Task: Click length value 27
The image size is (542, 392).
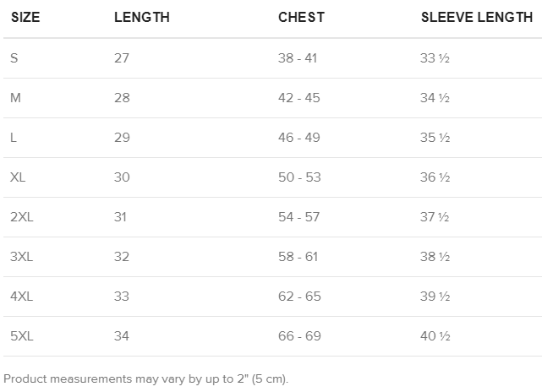Action: [122, 58]
